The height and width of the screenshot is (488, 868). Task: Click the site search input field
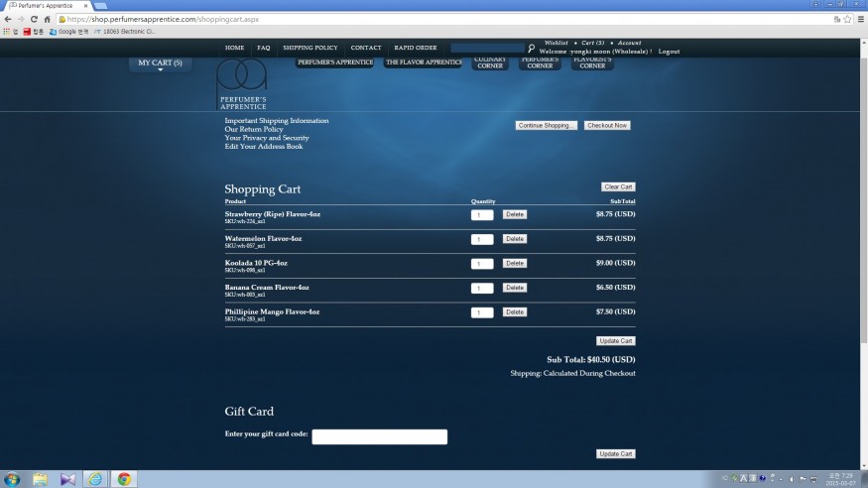tap(487, 49)
